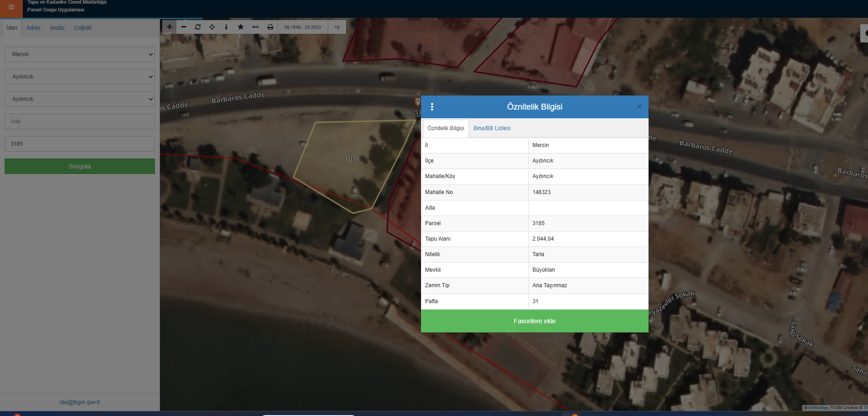Viewport: 868px width, 416px height.
Task: Click the Ada input field
Action: 80,121
